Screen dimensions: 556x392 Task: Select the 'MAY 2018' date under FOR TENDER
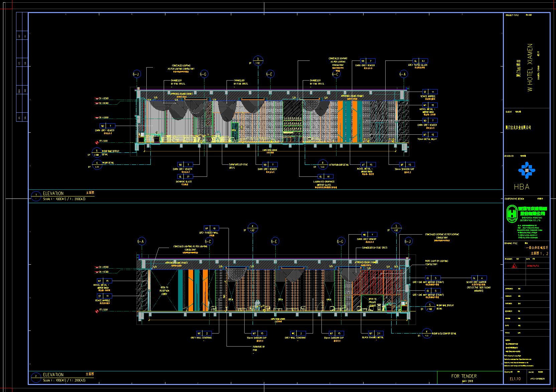pyautogui.click(x=467, y=381)
